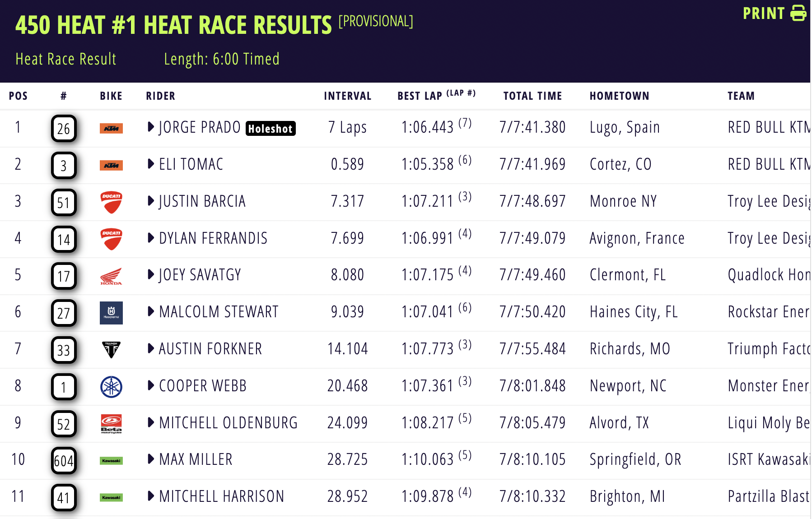This screenshot has height=519, width=812.
Task: Click Joey Savatgy's Honda bike logo
Action: coord(111,276)
